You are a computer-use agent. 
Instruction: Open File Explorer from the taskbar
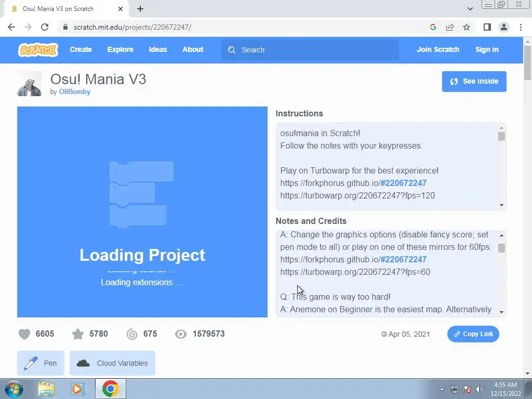click(x=46, y=389)
